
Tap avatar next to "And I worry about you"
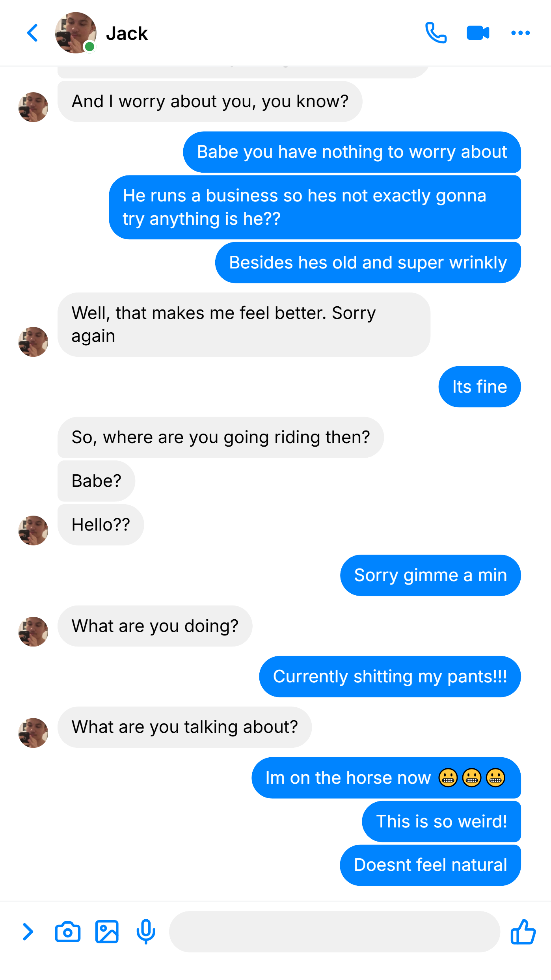(33, 107)
